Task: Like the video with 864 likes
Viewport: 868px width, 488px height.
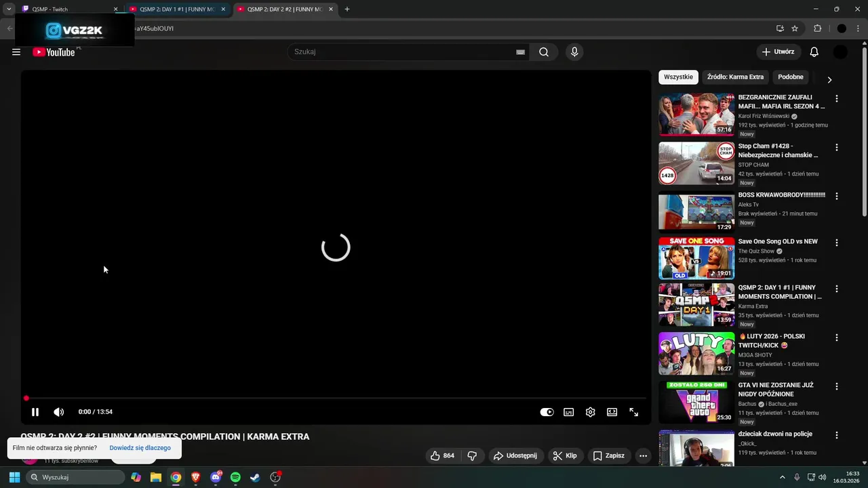Action: (x=442, y=455)
